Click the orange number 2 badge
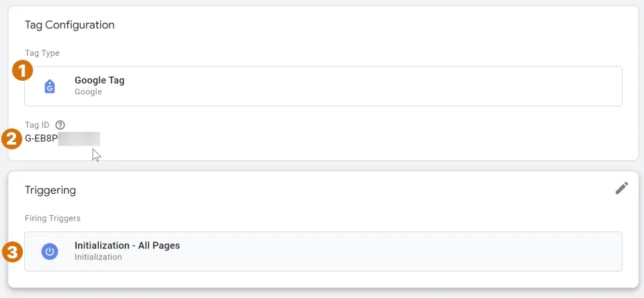The width and height of the screenshot is (644, 298). [11, 139]
